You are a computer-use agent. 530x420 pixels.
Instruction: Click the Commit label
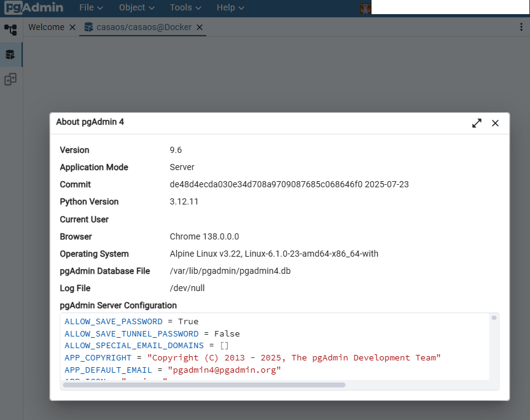pyautogui.click(x=76, y=184)
